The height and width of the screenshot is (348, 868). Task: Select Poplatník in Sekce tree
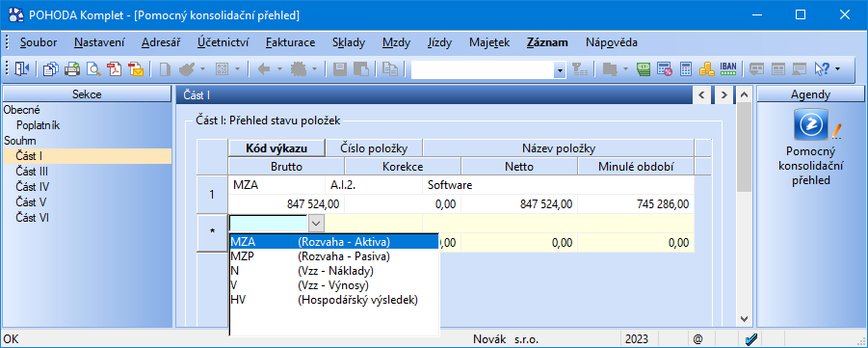coord(39,125)
